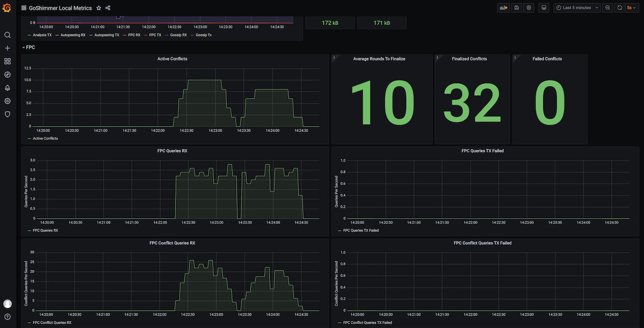Open the user avatar profile
Screen dimensions: 644x328
[x=8, y=304]
